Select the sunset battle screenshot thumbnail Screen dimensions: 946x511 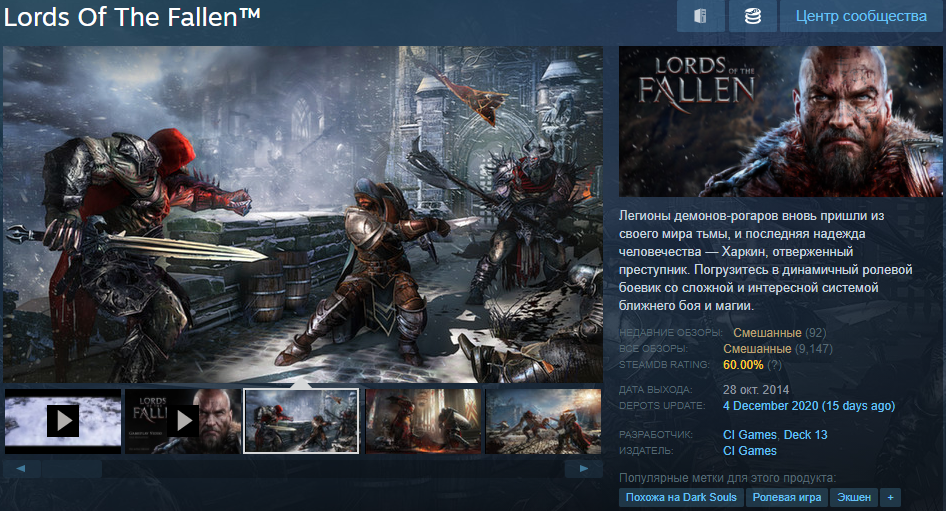pyautogui.click(x=543, y=421)
